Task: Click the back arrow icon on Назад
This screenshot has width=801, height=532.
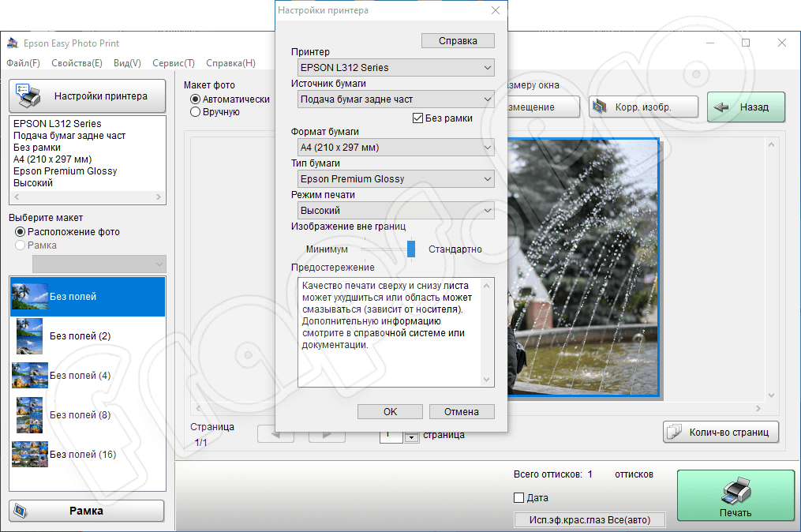Action: coord(721,107)
